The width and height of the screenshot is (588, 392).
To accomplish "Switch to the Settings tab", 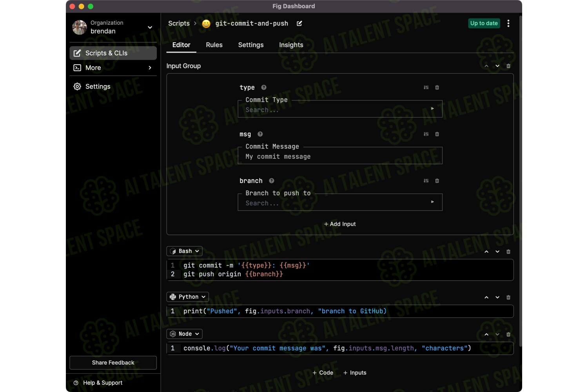I will click(251, 45).
